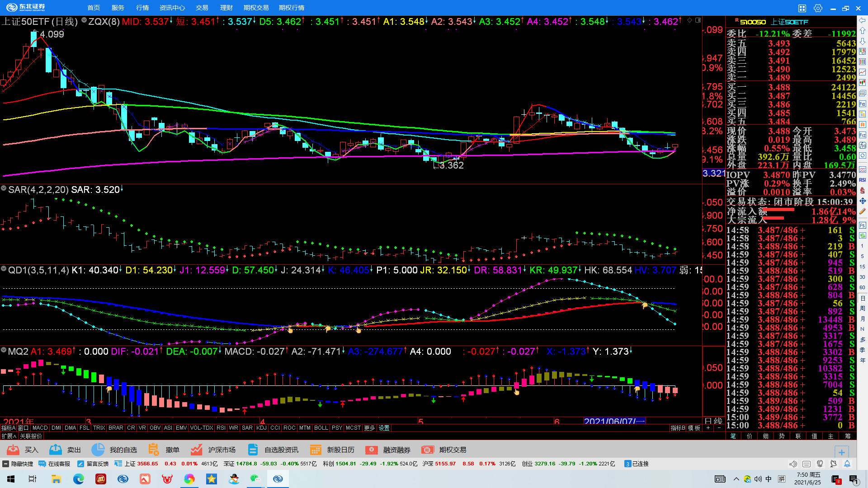Open the 沪深市场 chart icon
868x488 pixels.
(x=196, y=450)
